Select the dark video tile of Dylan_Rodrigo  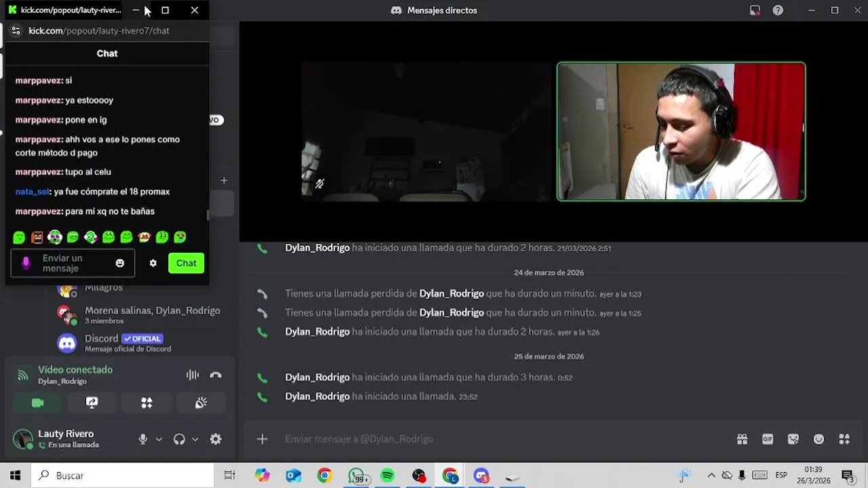pyautogui.click(x=427, y=131)
